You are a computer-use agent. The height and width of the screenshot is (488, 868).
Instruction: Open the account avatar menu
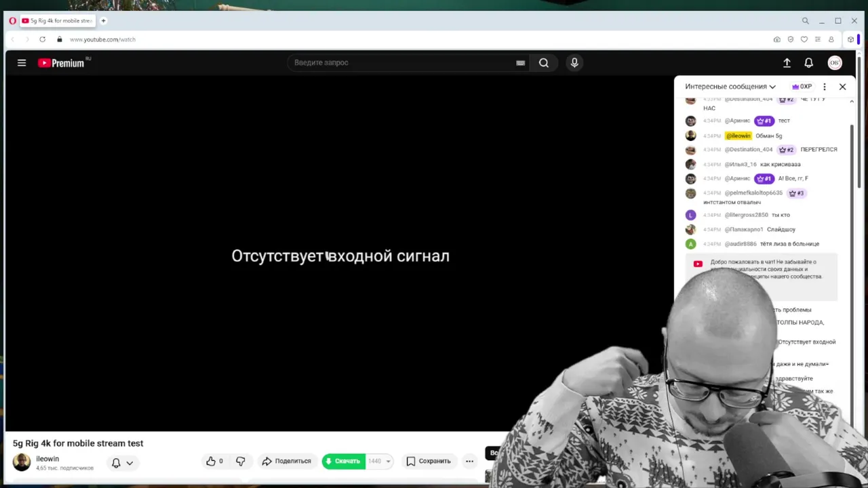(835, 63)
